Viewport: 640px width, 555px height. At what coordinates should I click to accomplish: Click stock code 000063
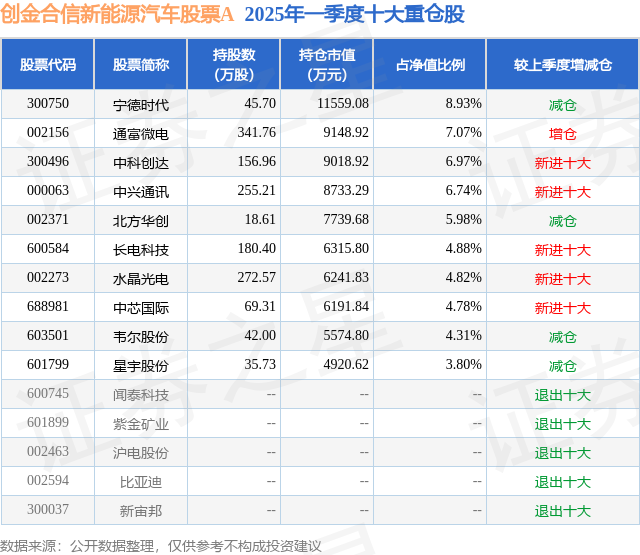(48, 191)
